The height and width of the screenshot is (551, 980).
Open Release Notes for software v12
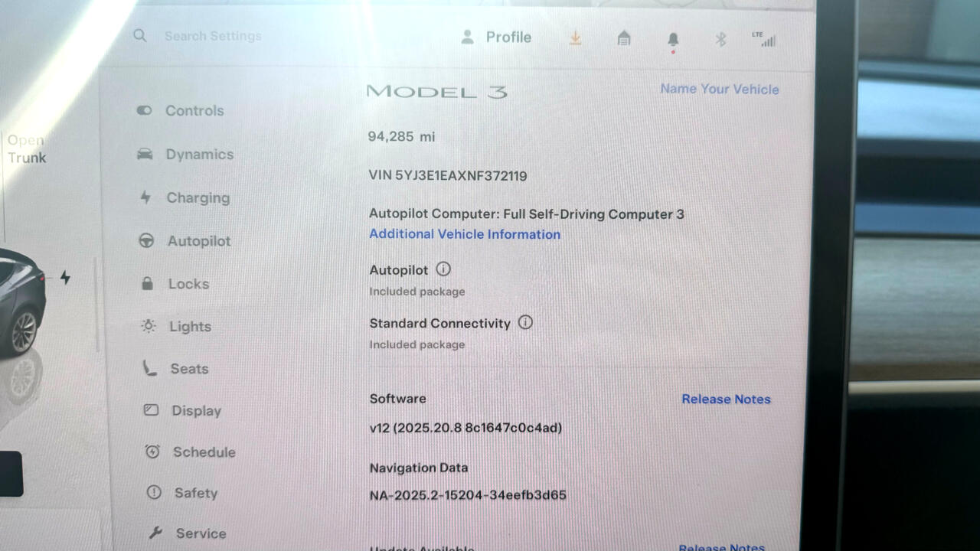coord(726,399)
